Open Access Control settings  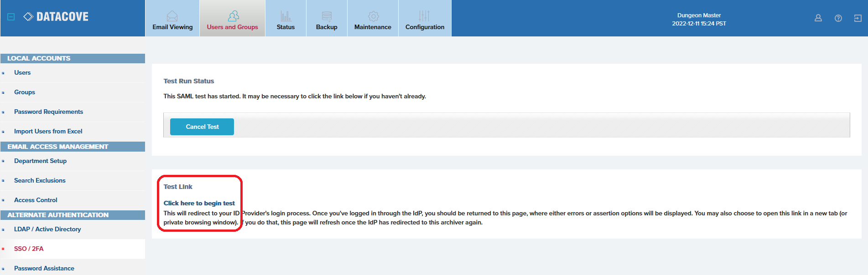tap(36, 200)
